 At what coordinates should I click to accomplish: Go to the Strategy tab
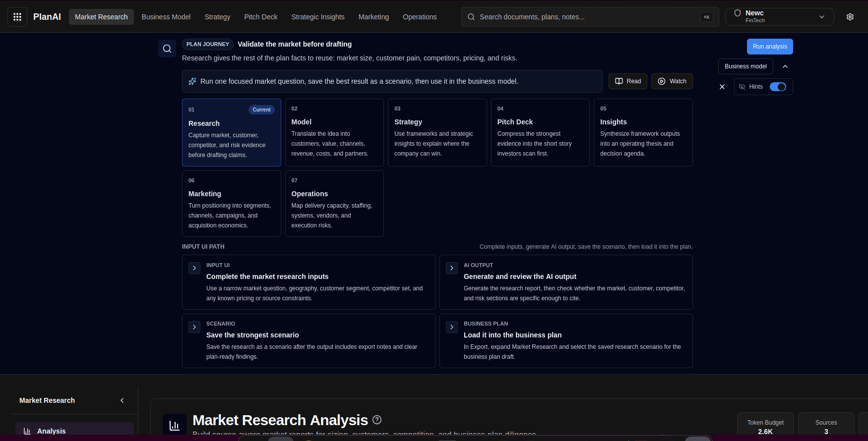pos(217,17)
